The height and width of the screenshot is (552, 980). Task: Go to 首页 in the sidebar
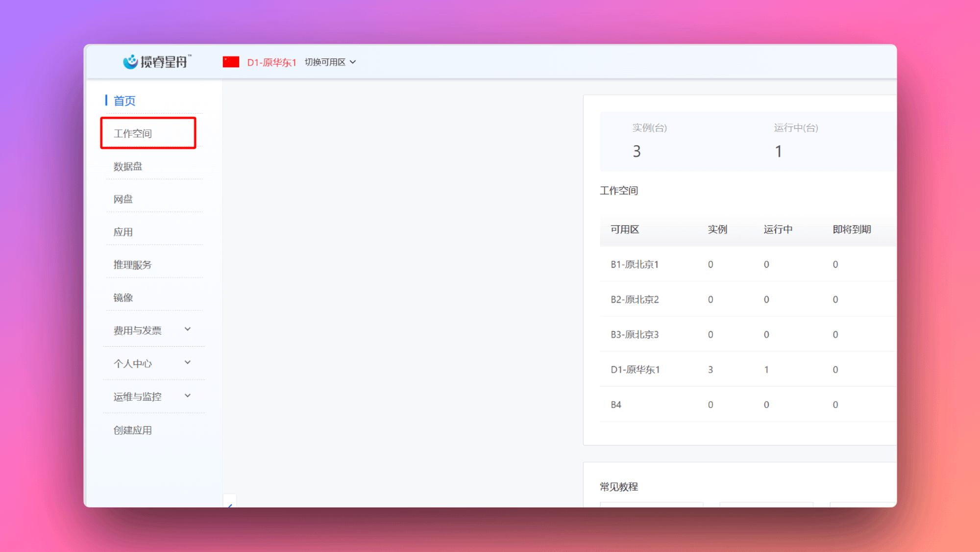(124, 101)
